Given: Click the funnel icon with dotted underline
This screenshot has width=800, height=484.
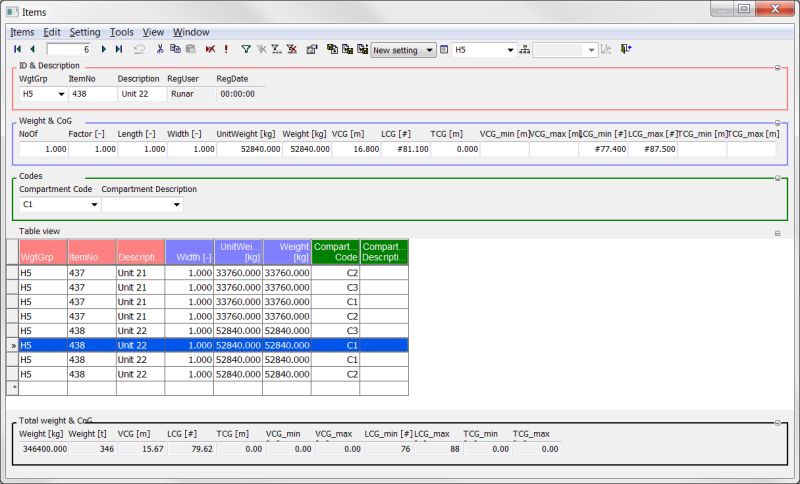Looking at the screenshot, I should click(x=277, y=49).
